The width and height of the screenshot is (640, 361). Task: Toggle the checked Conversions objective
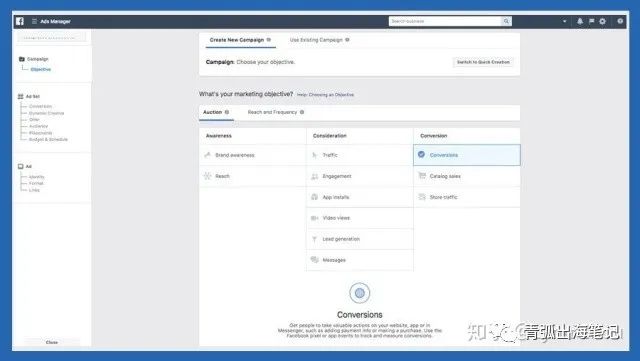467,155
